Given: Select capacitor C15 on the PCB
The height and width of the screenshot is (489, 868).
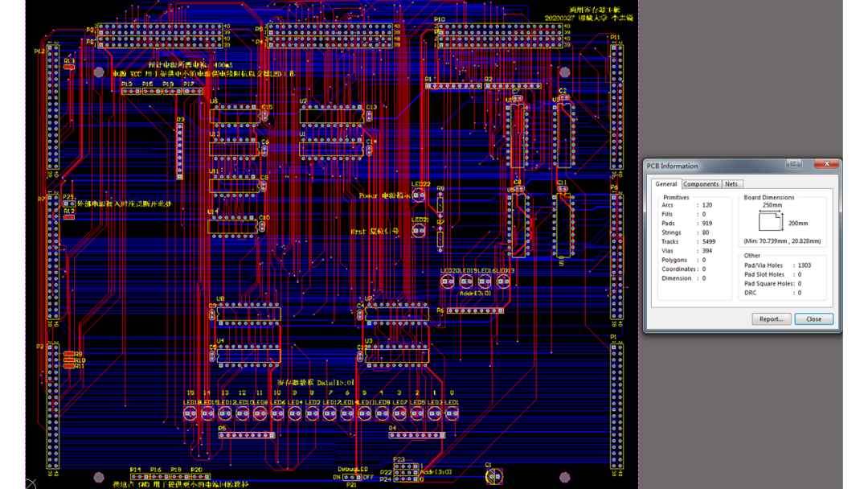Looking at the screenshot, I should coord(264,116).
